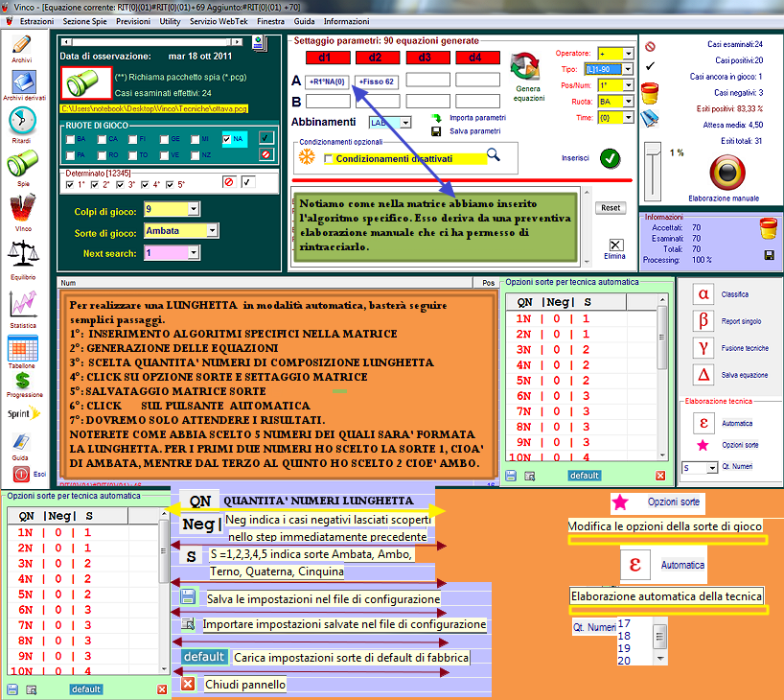Click the gamma Fusione tecniche icon

[x=703, y=348]
